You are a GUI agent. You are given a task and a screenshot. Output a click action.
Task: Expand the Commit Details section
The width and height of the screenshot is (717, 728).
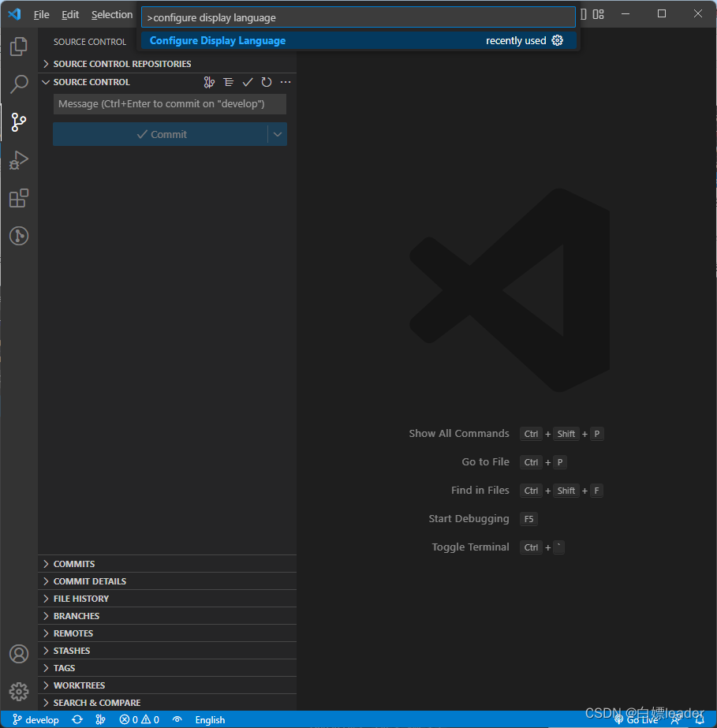pos(167,581)
